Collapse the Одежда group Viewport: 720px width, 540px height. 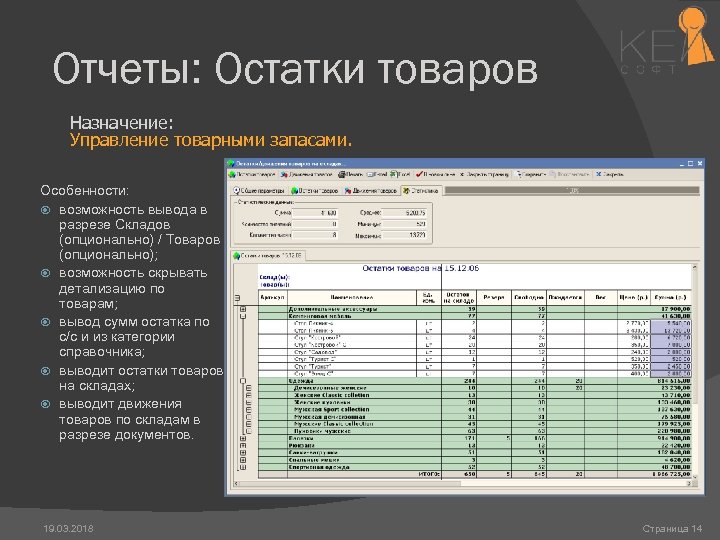[x=243, y=381]
